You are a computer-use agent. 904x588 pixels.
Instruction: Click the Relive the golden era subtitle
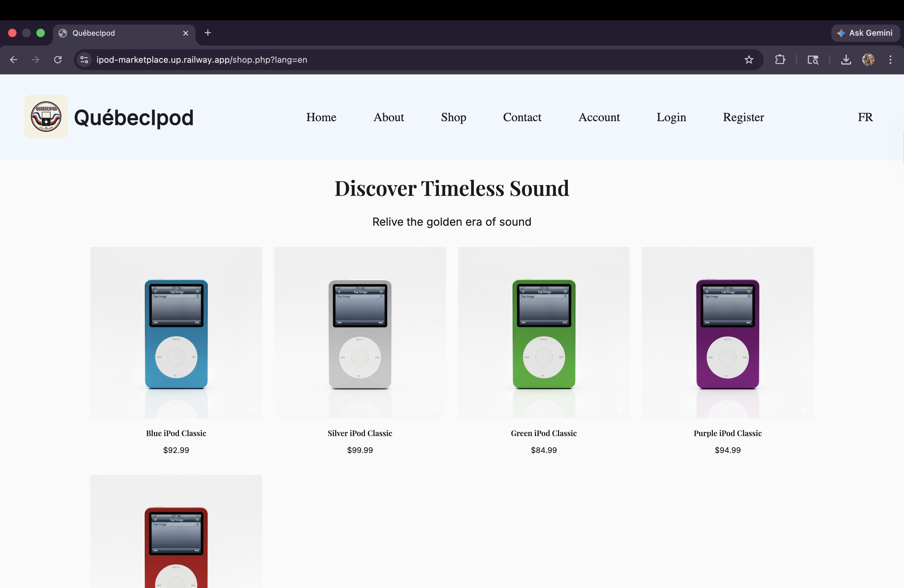[452, 222]
